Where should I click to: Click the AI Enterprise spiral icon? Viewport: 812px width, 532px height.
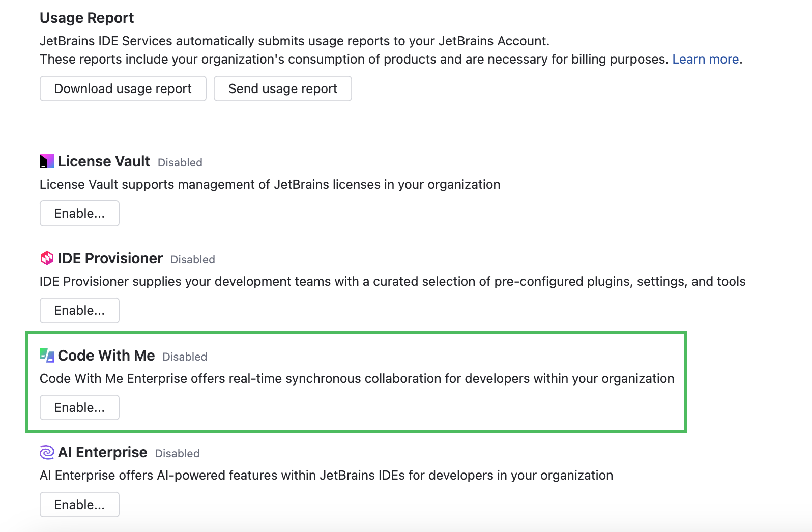click(47, 452)
